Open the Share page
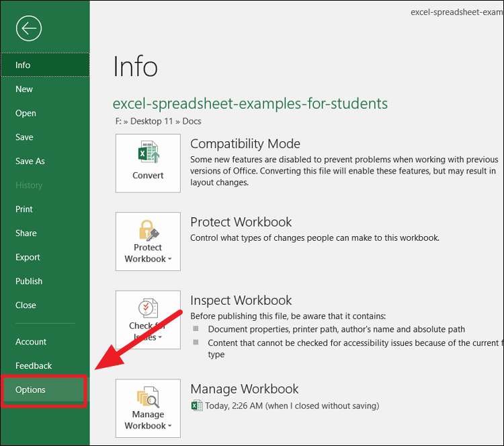Viewport: 504px width, 446px height. click(x=45, y=233)
